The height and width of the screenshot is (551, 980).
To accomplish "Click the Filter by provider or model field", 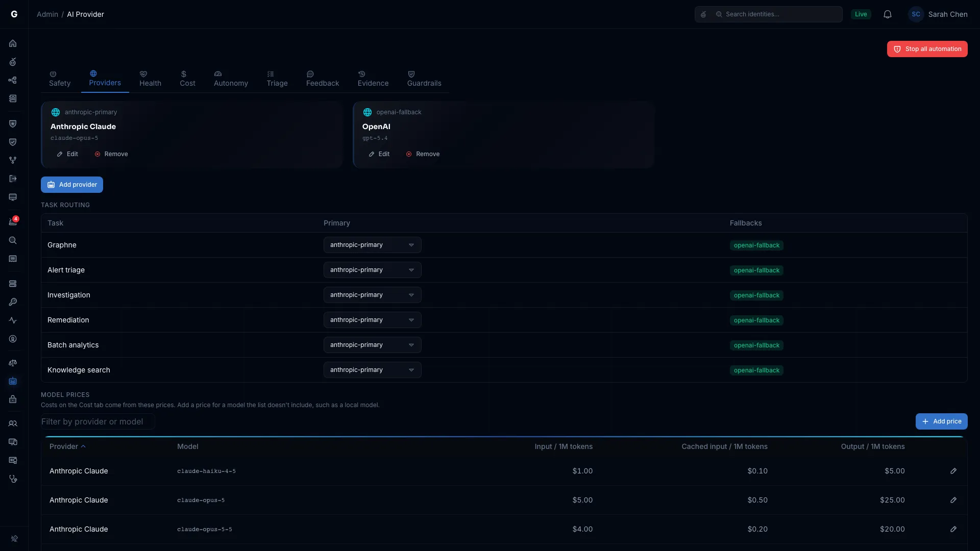I will 98,421.
